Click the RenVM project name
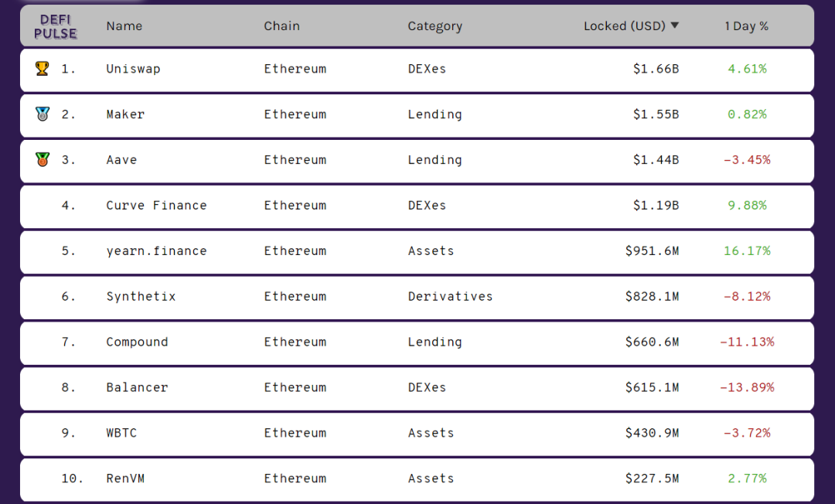835x504 pixels. 125,479
